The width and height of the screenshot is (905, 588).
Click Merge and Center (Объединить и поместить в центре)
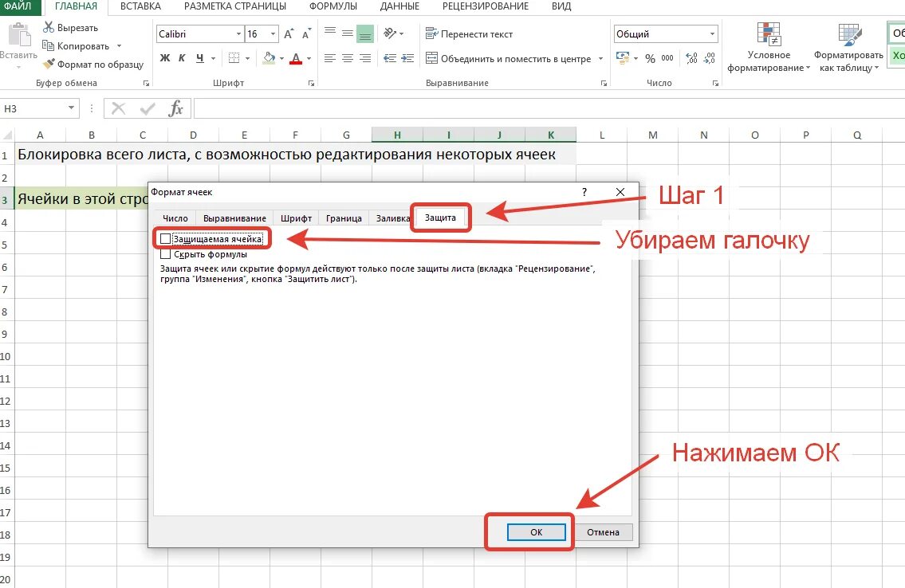508,58
